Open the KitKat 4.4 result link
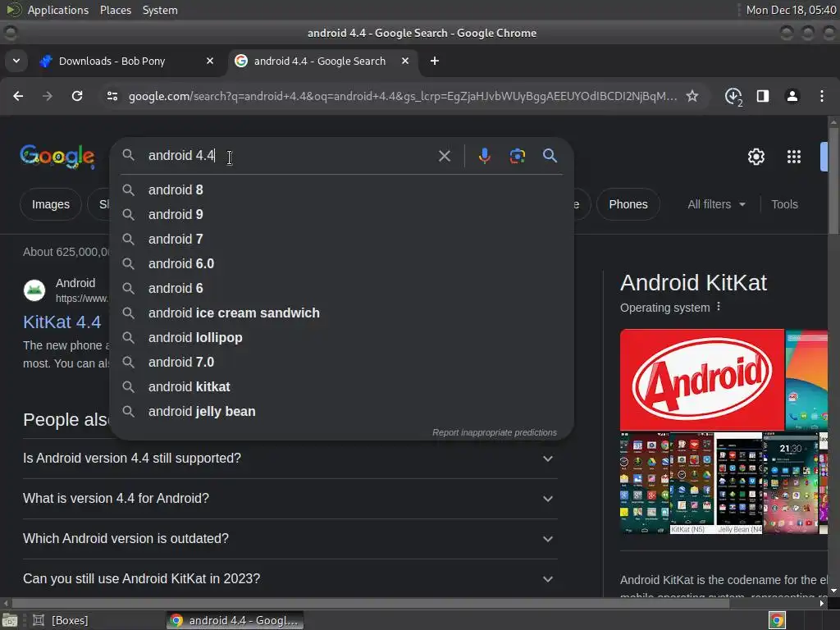 point(62,322)
